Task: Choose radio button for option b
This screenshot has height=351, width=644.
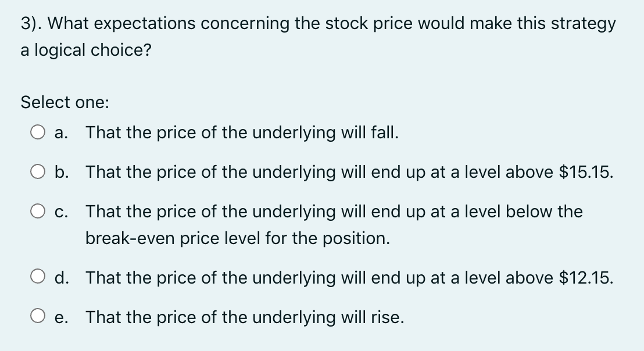Action: tap(38, 172)
